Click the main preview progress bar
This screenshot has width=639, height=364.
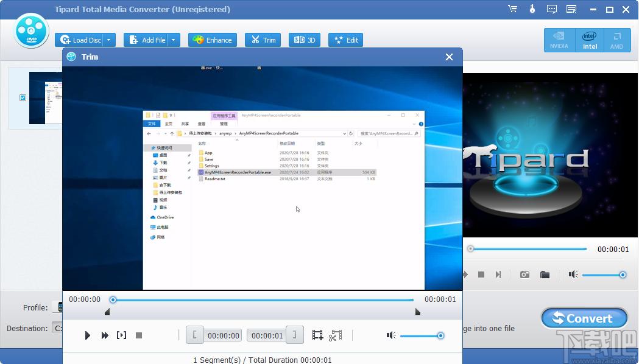click(528, 249)
